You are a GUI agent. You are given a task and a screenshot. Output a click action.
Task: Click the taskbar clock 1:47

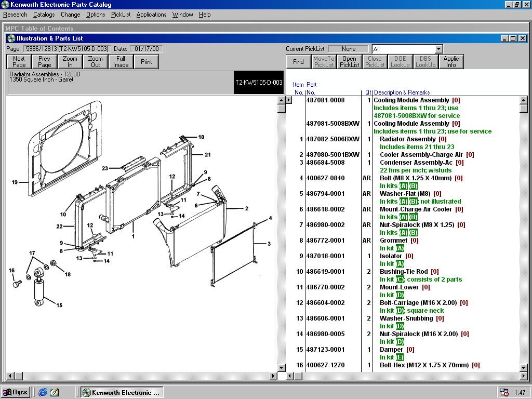tap(520, 393)
